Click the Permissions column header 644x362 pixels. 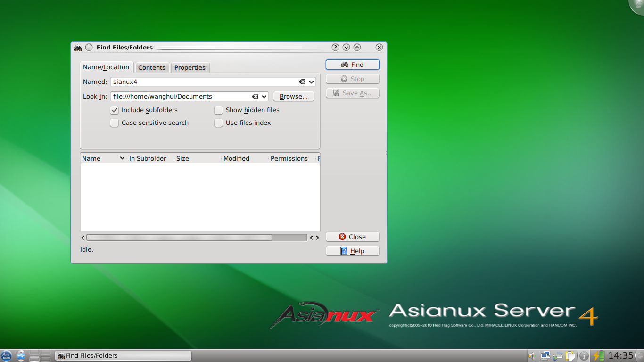(x=292, y=158)
